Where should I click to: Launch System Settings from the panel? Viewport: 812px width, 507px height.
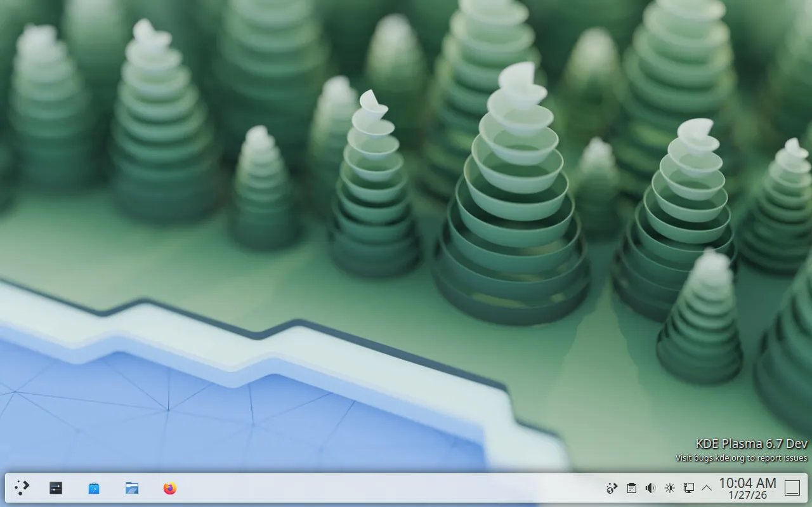[x=56, y=488]
